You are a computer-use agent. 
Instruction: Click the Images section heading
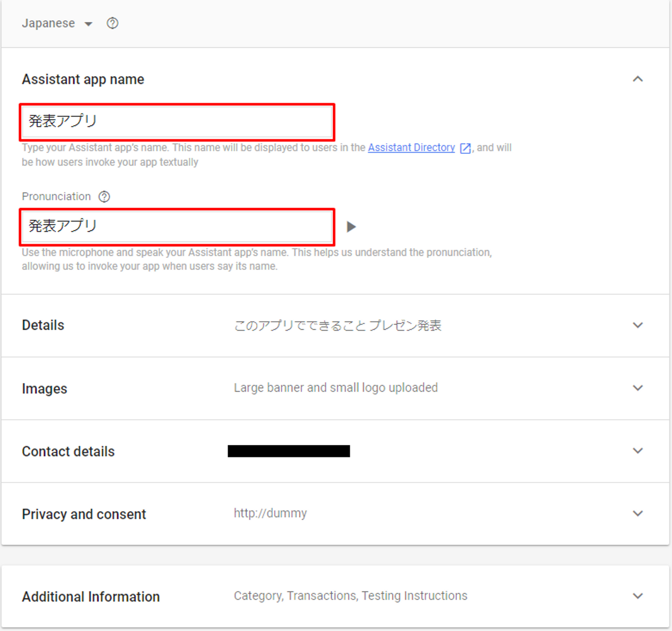click(44, 388)
